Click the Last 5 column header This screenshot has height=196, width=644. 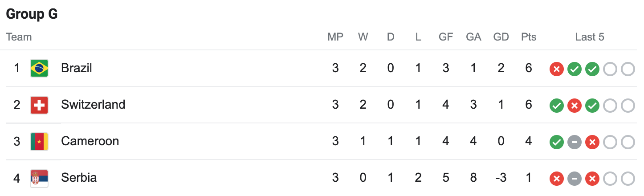pos(590,37)
